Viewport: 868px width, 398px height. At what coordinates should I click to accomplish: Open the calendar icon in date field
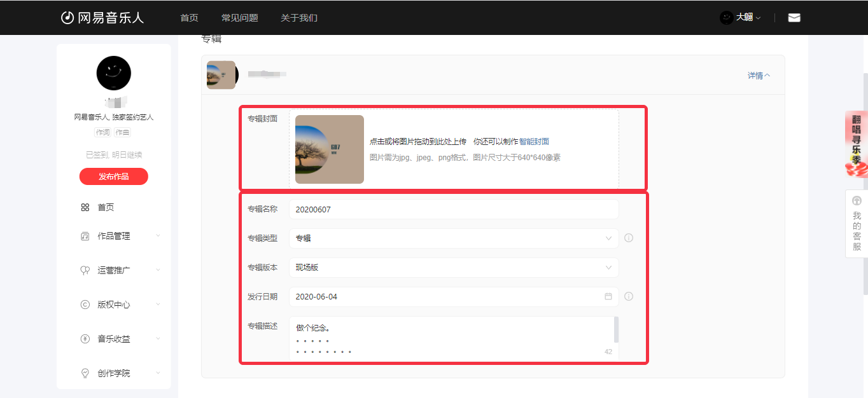pyautogui.click(x=608, y=297)
